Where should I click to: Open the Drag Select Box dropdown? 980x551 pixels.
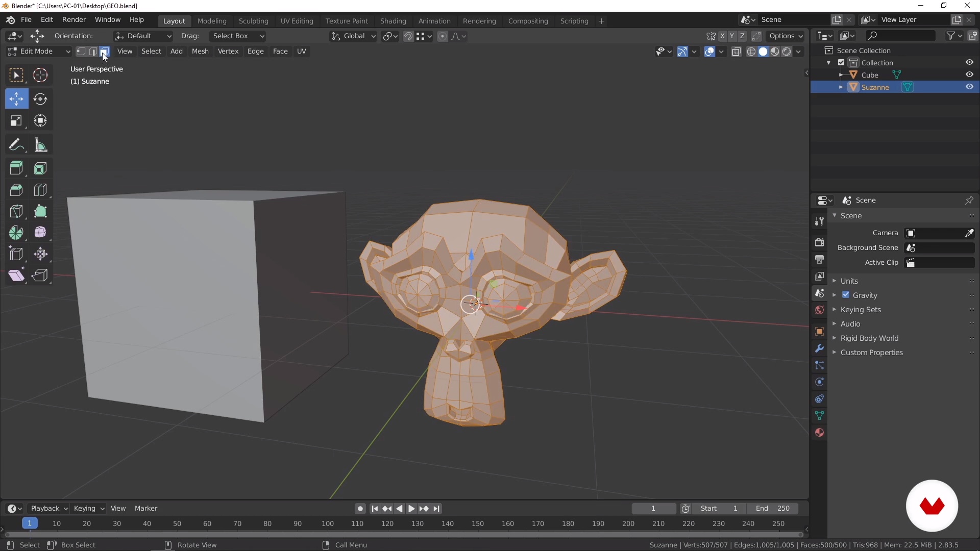tap(238, 36)
